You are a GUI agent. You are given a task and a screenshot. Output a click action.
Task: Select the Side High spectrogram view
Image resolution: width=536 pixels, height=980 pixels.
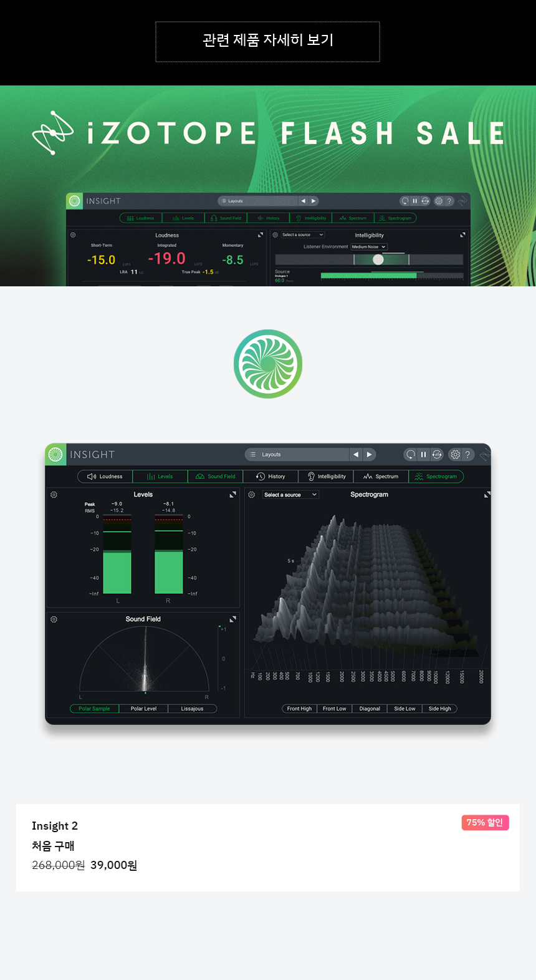[x=440, y=709]
